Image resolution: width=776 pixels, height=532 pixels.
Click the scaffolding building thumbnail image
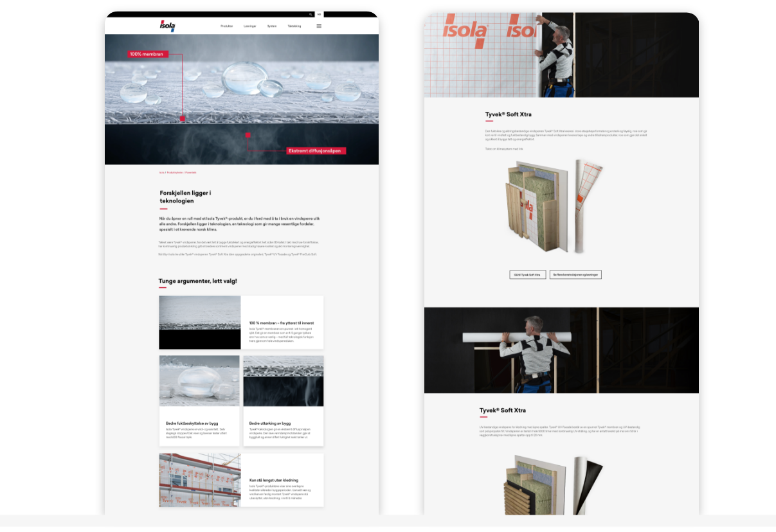pos(199,480)
